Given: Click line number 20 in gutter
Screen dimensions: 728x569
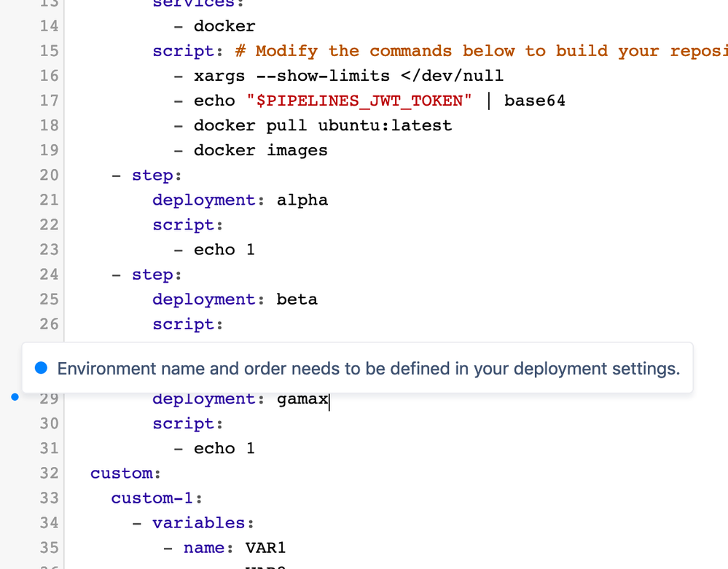Looking at the screenshot, I should pyautogui.click(x=50, y=175).
